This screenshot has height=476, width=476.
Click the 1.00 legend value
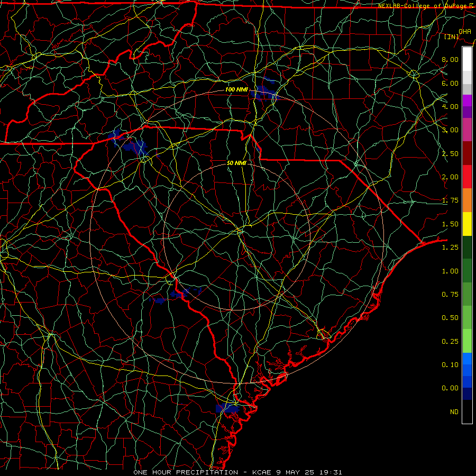(x=450, y=271)
